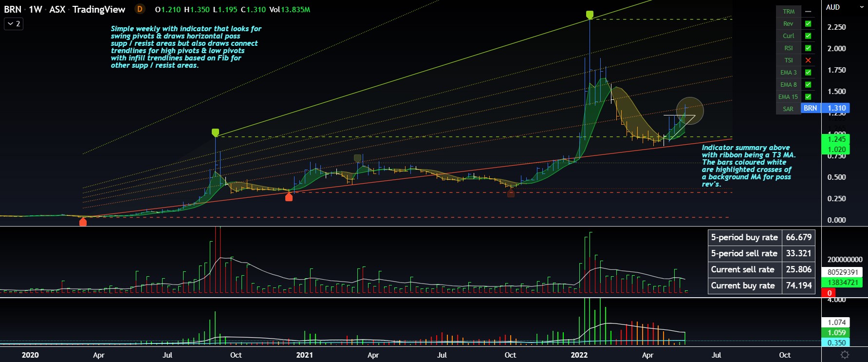Click green pivot marker at chart's highest peak

(590, 15)
